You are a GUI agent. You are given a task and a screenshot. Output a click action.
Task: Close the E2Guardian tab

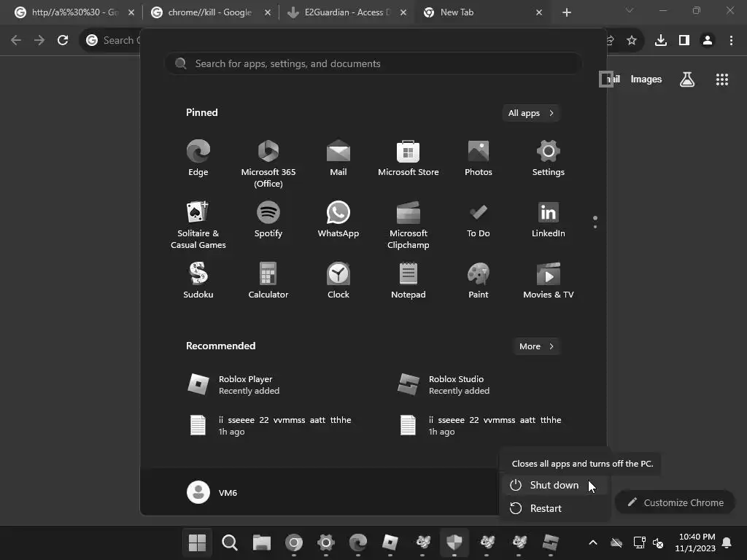point(403,12)
